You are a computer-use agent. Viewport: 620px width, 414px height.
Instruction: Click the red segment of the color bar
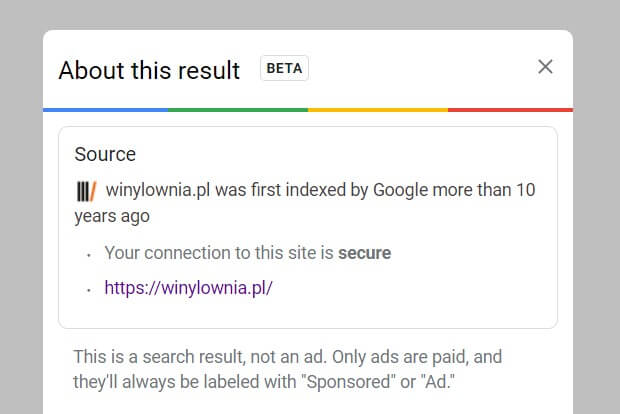(510, 110)
